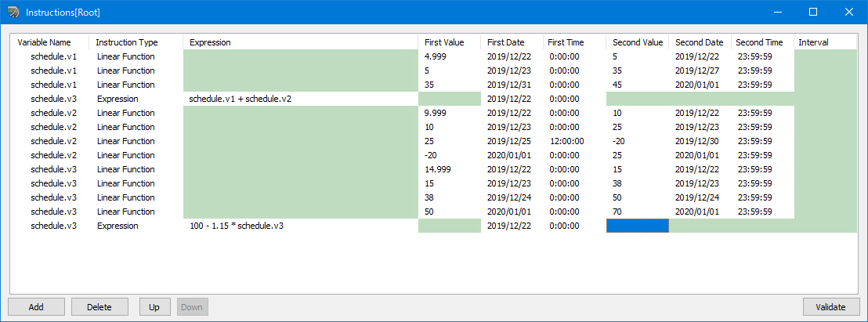Click the First Time cell '12:00:00'
Screen dimensions: 868x322
tap(574, 141)
